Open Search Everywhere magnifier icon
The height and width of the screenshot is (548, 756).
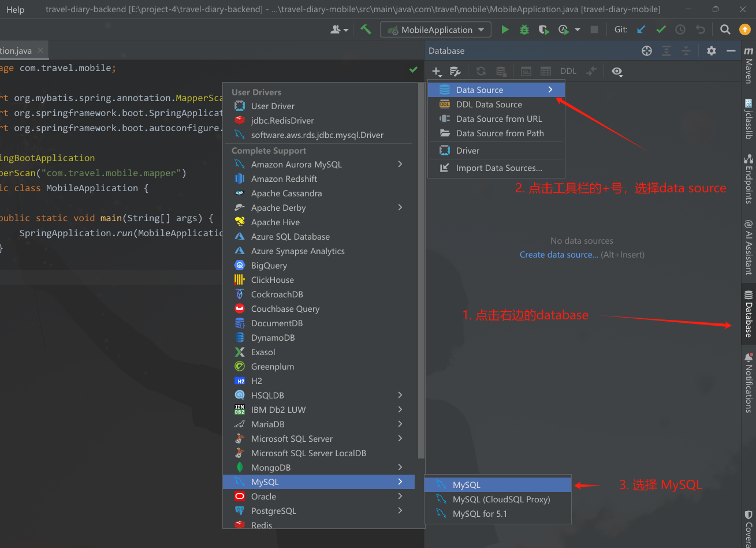coord(725,29)
